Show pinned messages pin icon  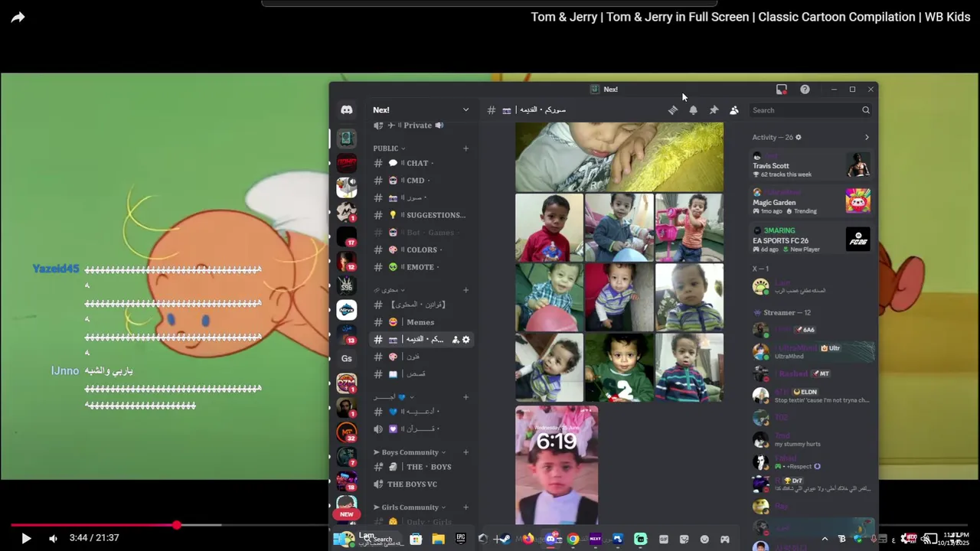tap(714, 110)
